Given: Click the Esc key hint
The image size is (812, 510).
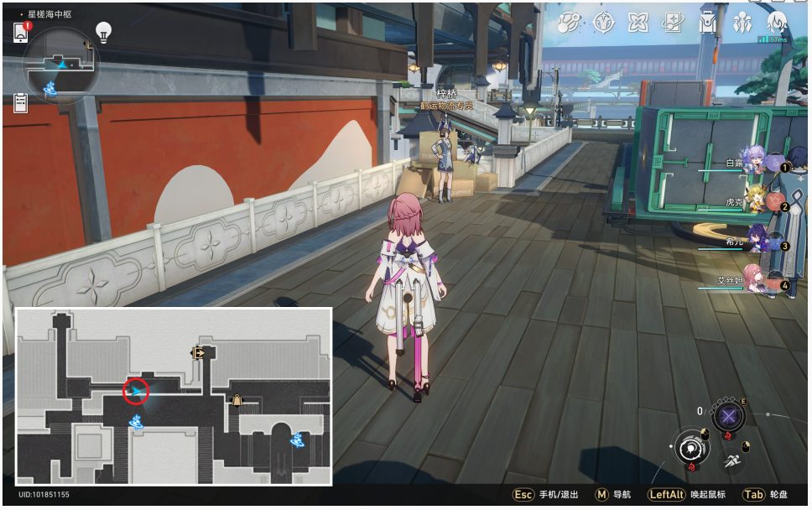Looking at the screenshot, I should [x=523, y=495].
